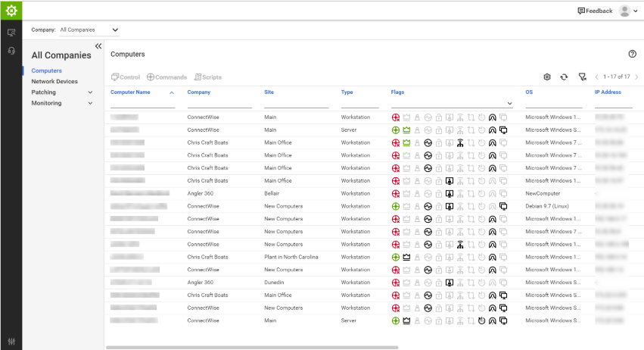This screenshot has height=350, width=644.
Task: Click the red status icon in Dunedin row
Action: [x=396, y=283]
